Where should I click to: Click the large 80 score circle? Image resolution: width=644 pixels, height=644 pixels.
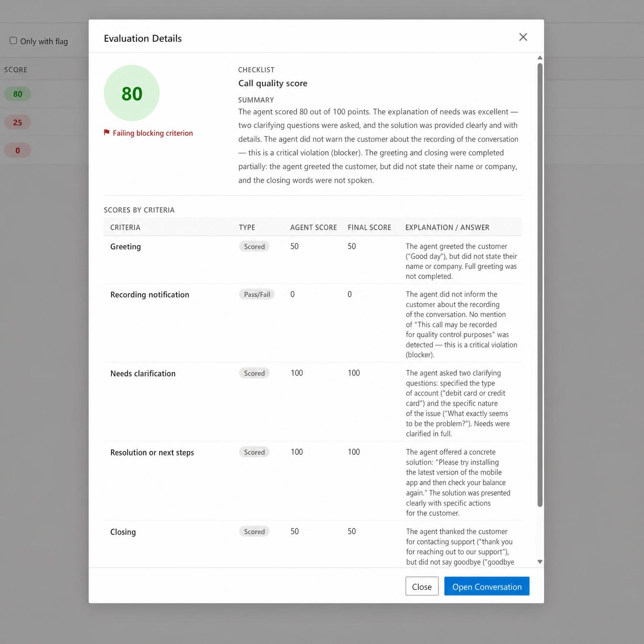pos(131,93)
